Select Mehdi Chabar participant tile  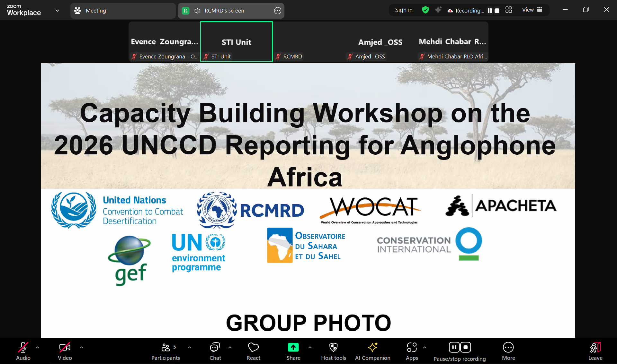[x=452, y=42]
